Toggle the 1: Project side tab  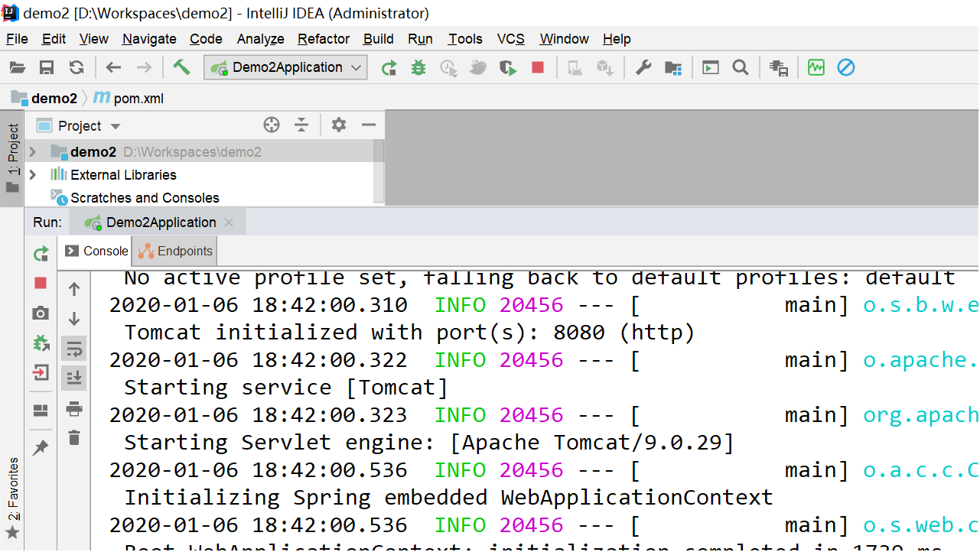12,158
